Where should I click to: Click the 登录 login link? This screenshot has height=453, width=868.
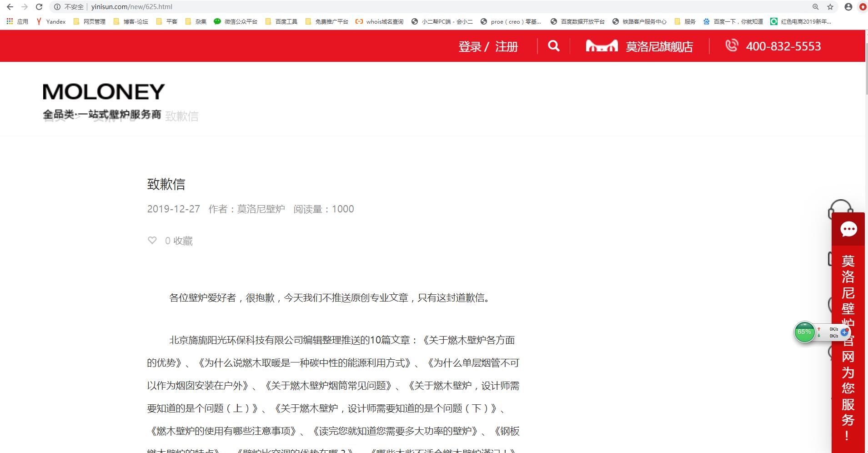[x=470, y=46]
